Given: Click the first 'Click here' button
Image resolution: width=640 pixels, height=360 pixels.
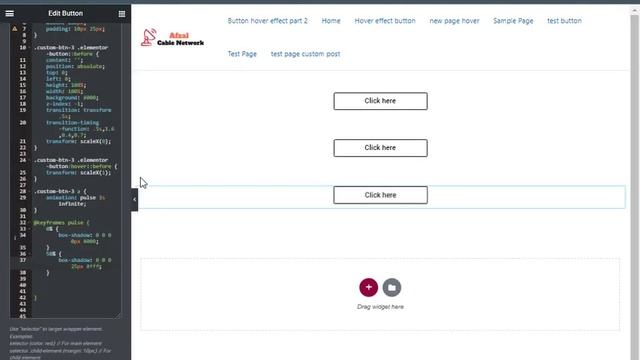Looking at the screenshot, I should pyautogui.click(x=380, y=101).
